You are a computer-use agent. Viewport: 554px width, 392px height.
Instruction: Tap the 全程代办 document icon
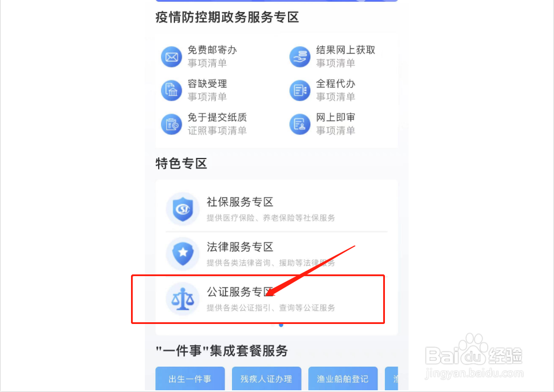[300, 91]
